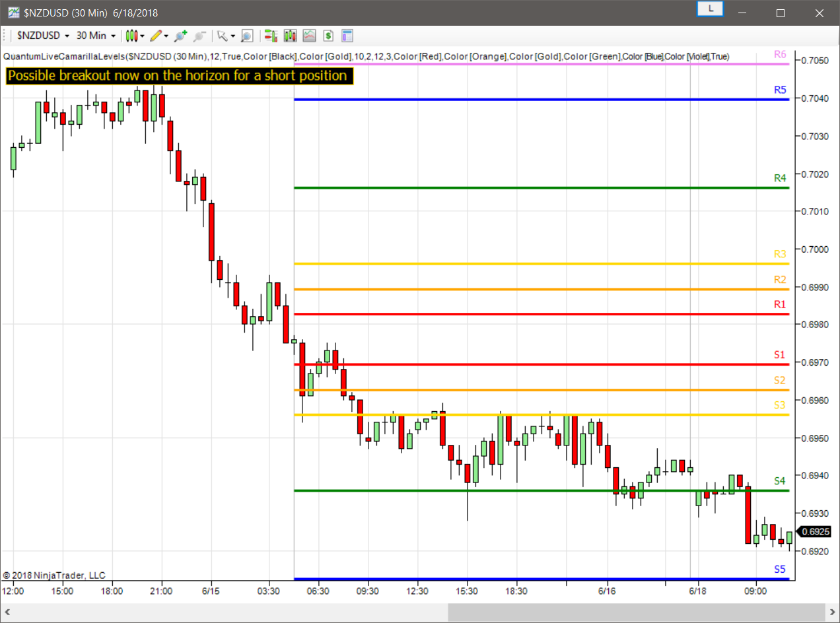The image size is (840, 623).
Task: Click the QuantumLiveCamarillaLevels indicator label
Action: point(366,57)
